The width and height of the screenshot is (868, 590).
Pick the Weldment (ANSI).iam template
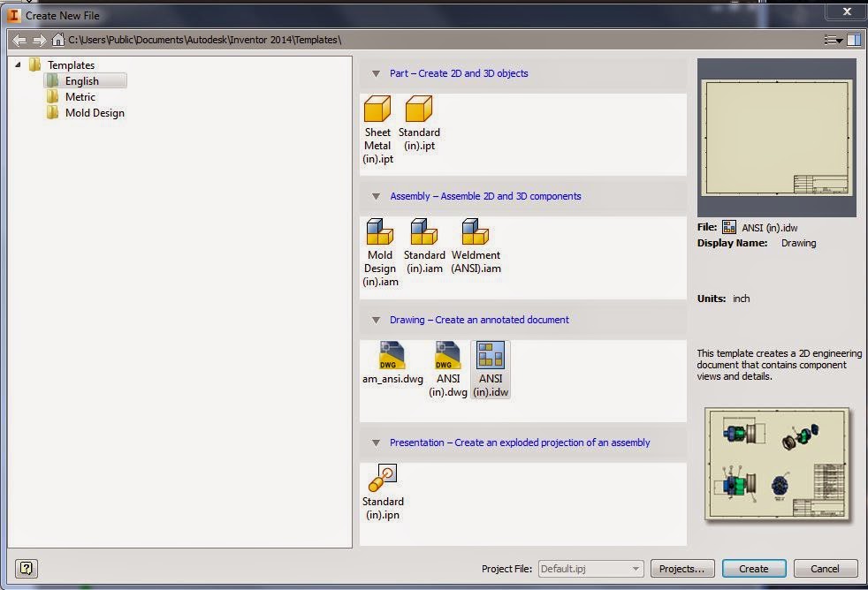click(476, 246)
